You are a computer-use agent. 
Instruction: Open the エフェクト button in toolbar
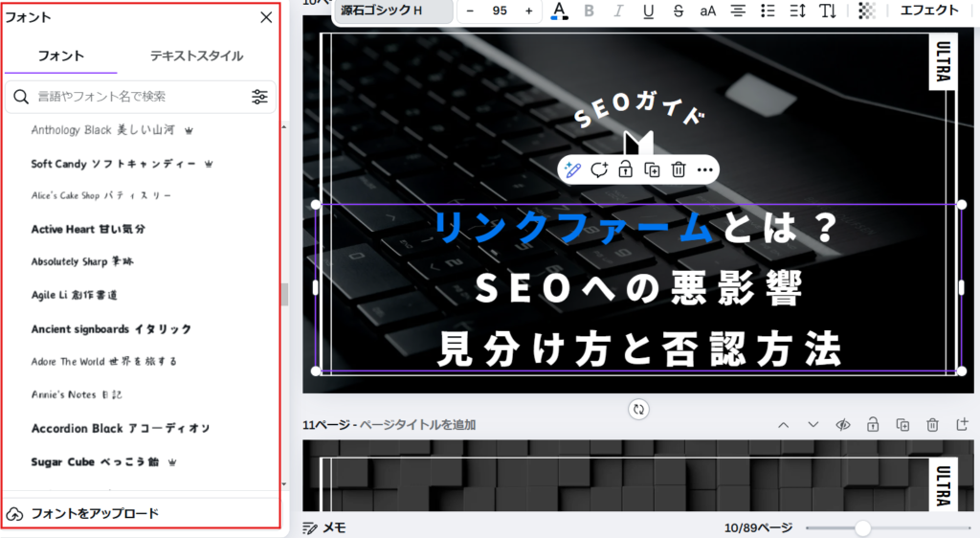pos(929,11)
